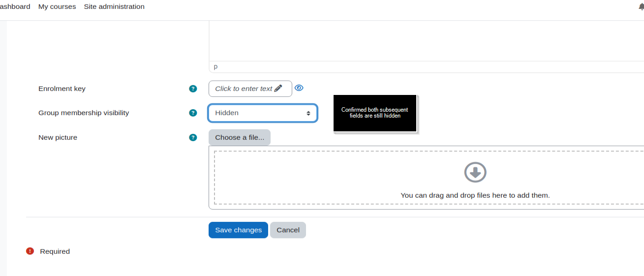
Task: Click the red Required indicator icon
Action: [30, 251]
